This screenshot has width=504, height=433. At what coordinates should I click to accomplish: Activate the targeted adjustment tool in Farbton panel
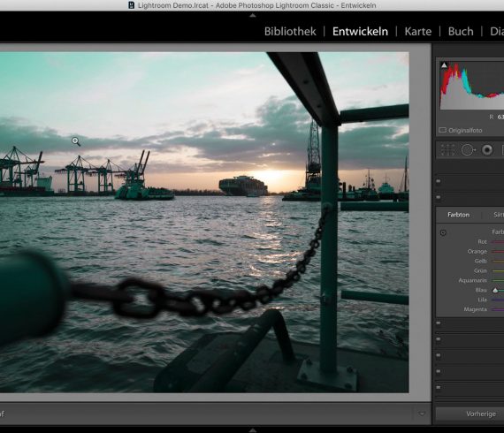pos(443,232)
